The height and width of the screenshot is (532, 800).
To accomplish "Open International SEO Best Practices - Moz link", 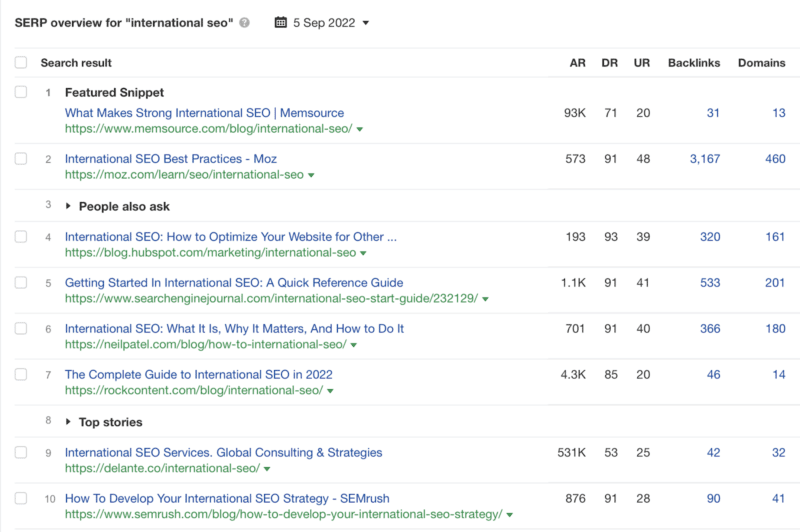I will click(x=170, y=159).
